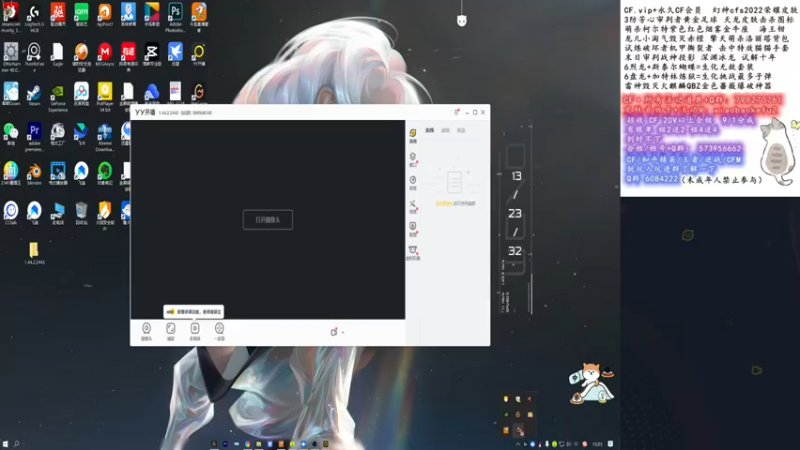800x450 pixels.
Task: Open the taskbar clock showing 13:21
Action: (x=597, y=444)
